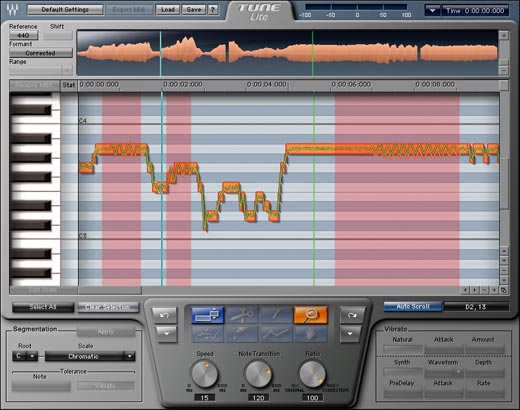Click the Select All button
Image resolution: width=520 pixels, height=410 pixels.
[43, 307]
